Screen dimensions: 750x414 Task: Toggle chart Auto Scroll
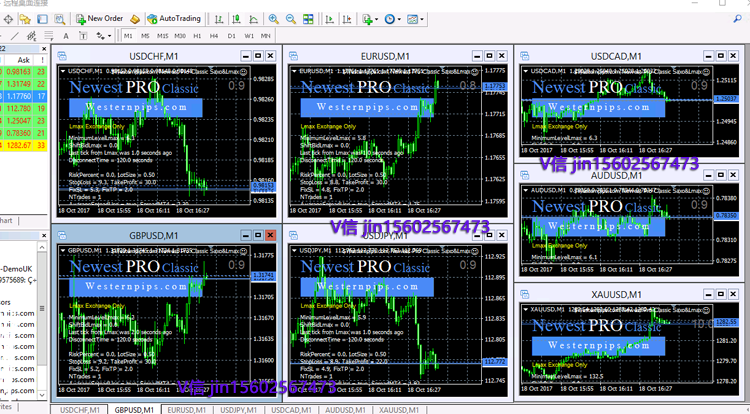[x=330, y=19]
